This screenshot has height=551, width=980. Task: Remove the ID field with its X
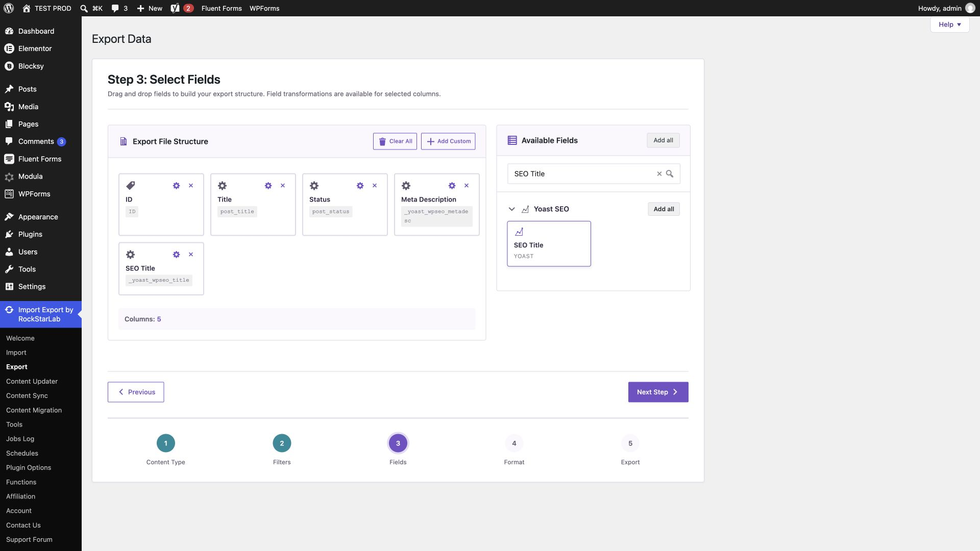coord(191,186)
